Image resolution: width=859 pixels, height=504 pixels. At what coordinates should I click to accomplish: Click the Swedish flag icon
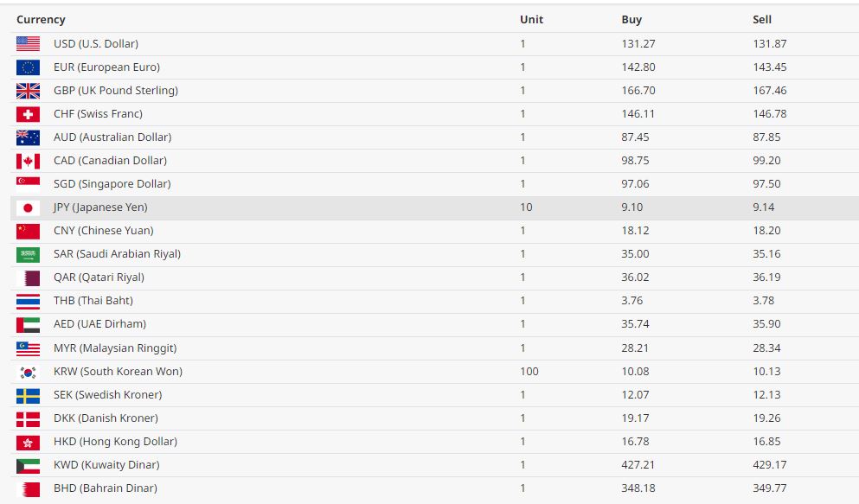pyautogui.click(x=28, y=395)
